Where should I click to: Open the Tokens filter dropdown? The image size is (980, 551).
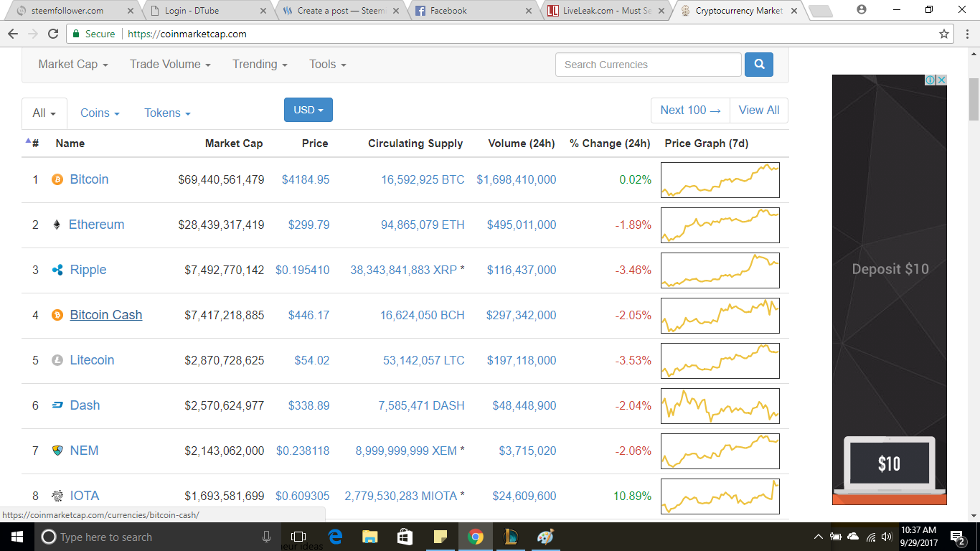click(x=167, y=113)
